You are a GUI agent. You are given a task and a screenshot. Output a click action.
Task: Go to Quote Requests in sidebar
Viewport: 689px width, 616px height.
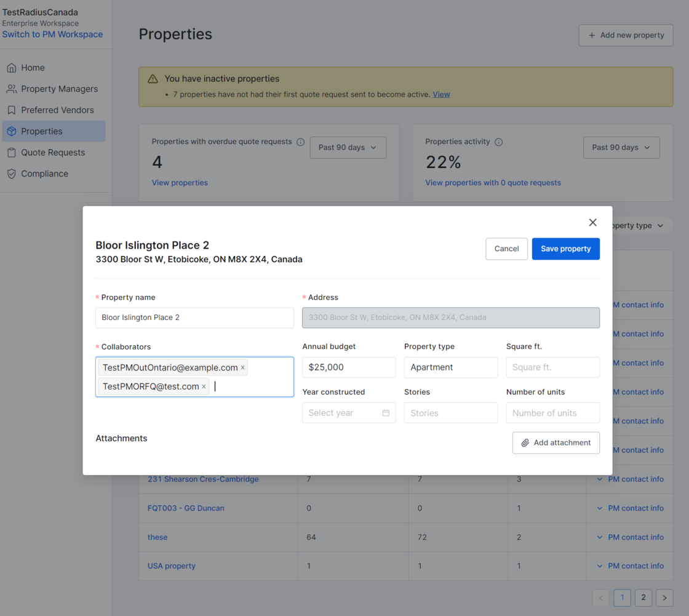(53, 153)
